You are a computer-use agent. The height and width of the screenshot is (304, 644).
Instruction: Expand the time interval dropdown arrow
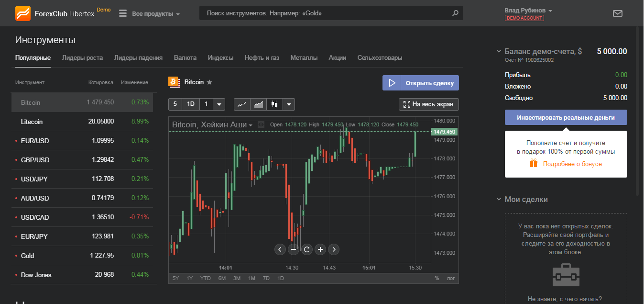pyautogui.click(x=219, y=104)
